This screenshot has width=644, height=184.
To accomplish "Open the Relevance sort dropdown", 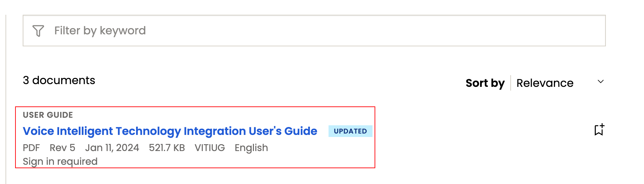I will 545,83.
